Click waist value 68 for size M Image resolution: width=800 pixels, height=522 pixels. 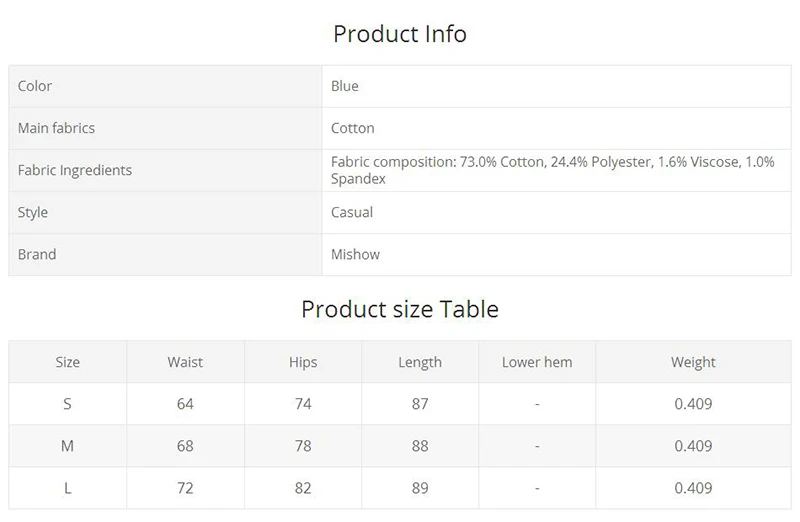coord(185,446)
